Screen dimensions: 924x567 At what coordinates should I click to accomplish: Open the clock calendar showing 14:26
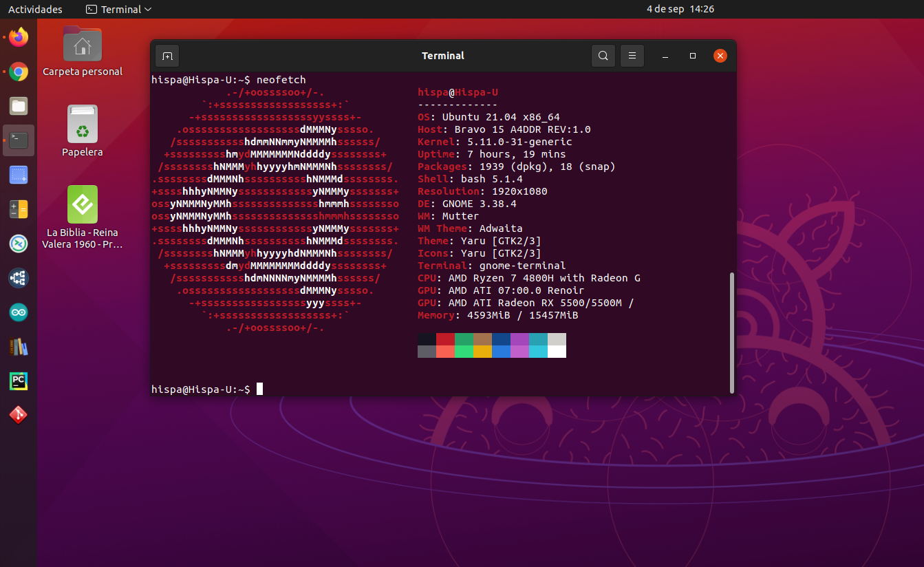point(680,10)
